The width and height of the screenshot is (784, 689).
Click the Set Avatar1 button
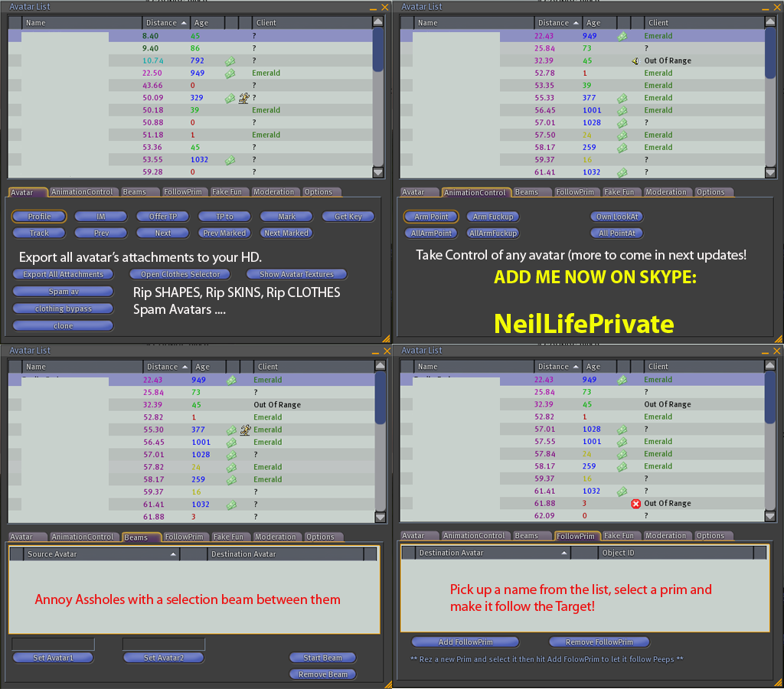click(53, 658)
